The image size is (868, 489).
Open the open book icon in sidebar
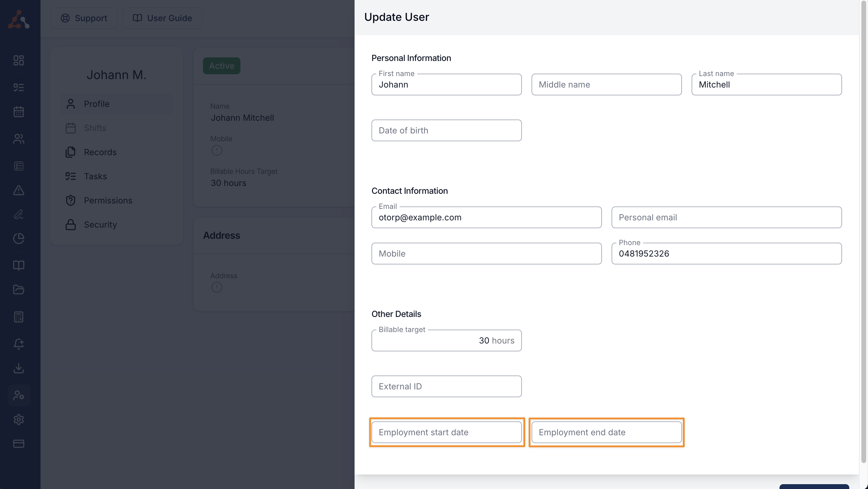coord(18,265)
